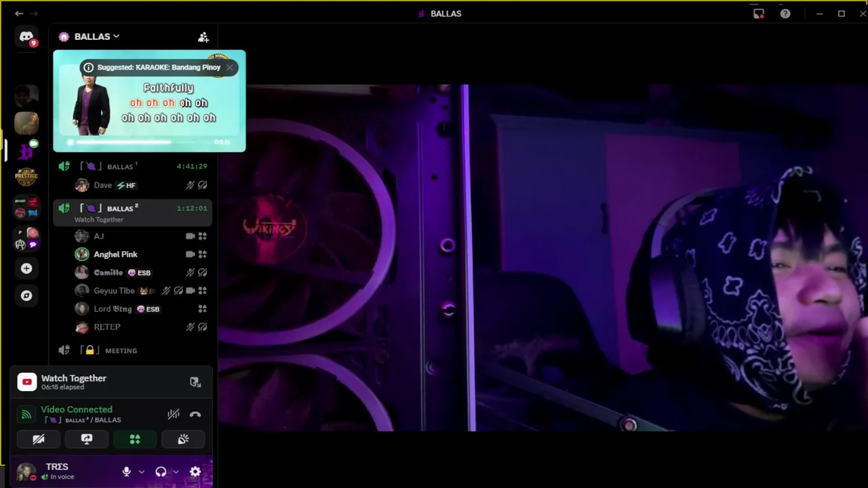Open the Help question mark icon
The image size is (868, 488).
pyautogui.click(x=785, y=14)
